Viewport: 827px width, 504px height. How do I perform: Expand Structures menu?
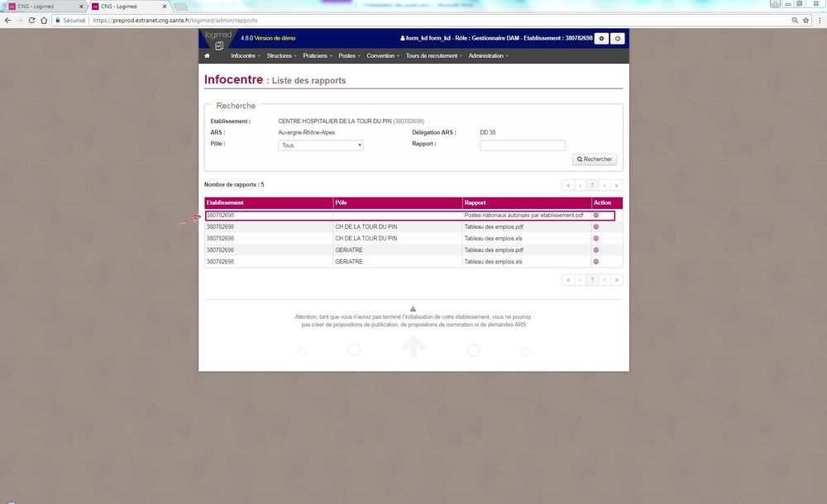[282, 56]
